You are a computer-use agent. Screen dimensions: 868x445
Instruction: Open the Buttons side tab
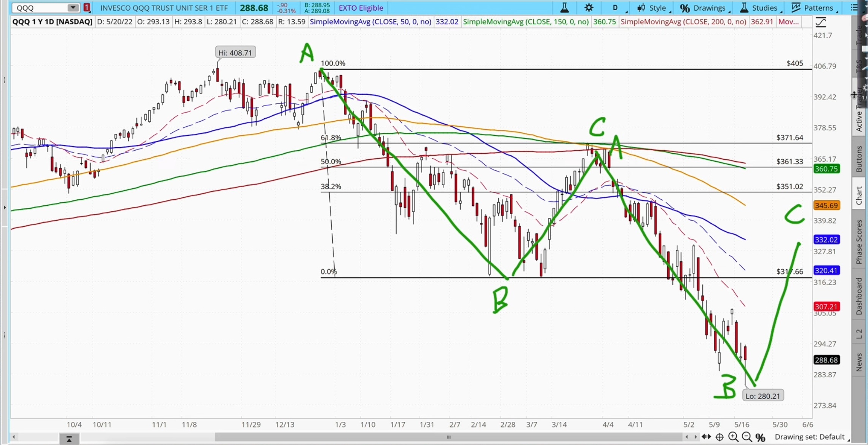click(859, 159)
